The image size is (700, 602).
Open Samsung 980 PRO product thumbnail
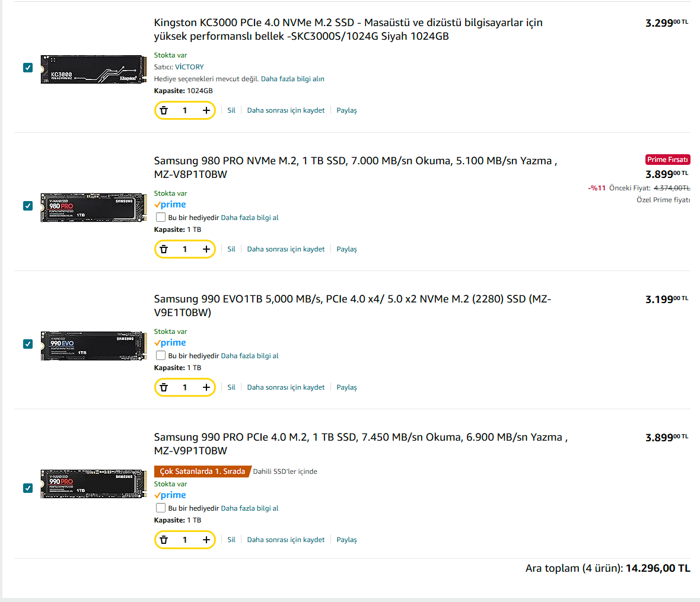93,208
